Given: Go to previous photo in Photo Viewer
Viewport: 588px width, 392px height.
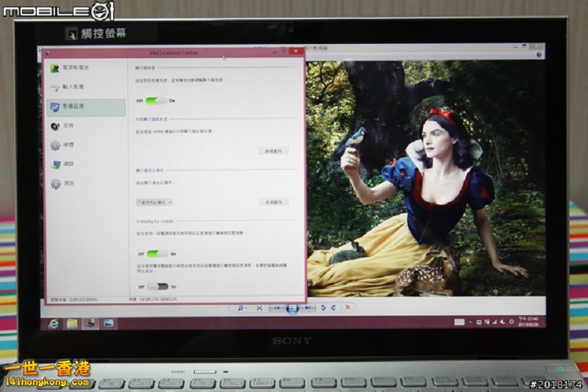Looking at the screenshot, I should click(x=277, y=308).
